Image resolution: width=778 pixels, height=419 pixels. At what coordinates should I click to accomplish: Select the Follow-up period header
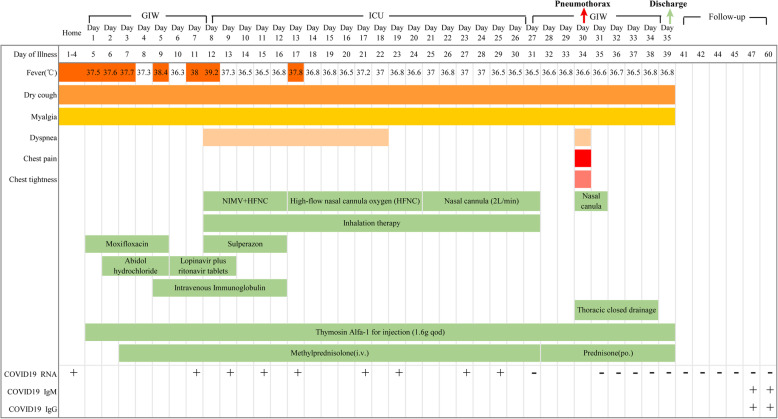pyautogui.click(x=727, y=17)
